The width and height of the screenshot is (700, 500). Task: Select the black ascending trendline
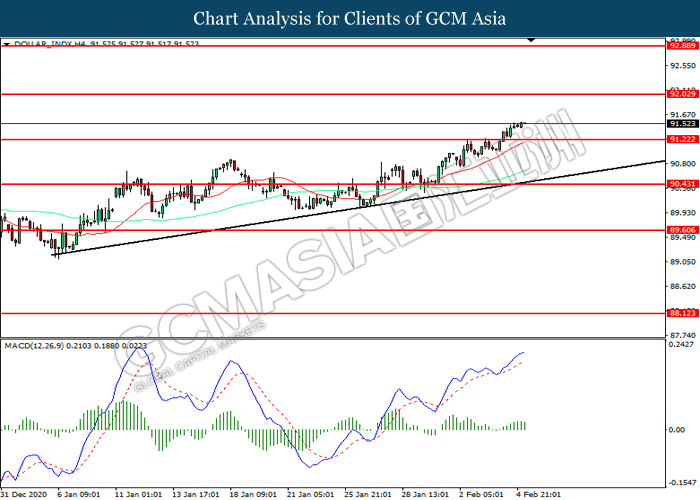tap(357, 207)
